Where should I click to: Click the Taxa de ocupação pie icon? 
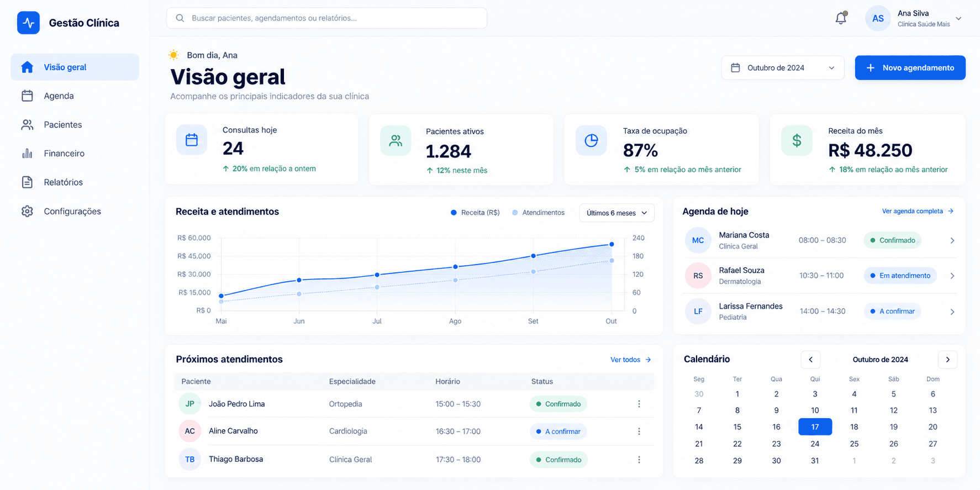(591, 140)
